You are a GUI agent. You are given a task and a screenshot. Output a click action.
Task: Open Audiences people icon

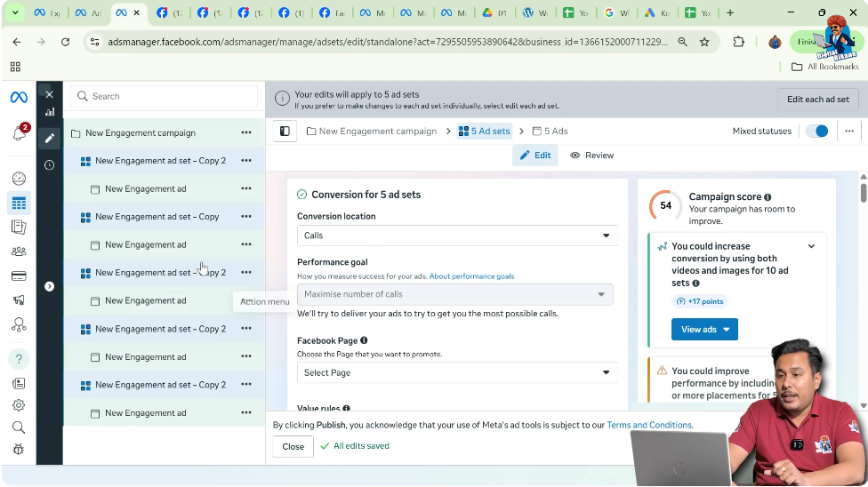tap(19, 251)
